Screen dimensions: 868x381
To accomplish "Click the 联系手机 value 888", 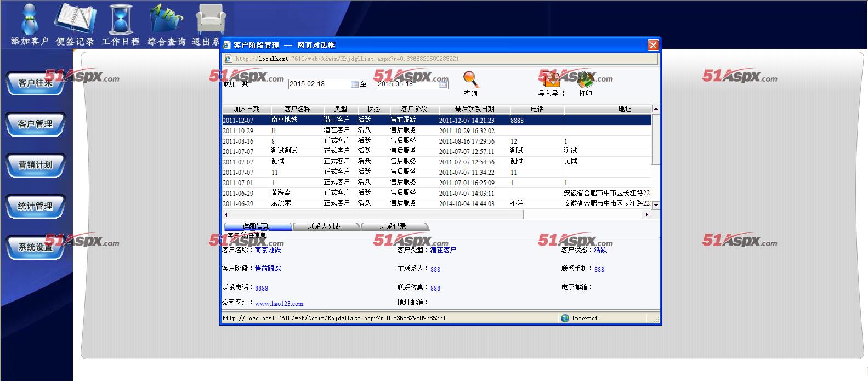I will tap(599, 269).
